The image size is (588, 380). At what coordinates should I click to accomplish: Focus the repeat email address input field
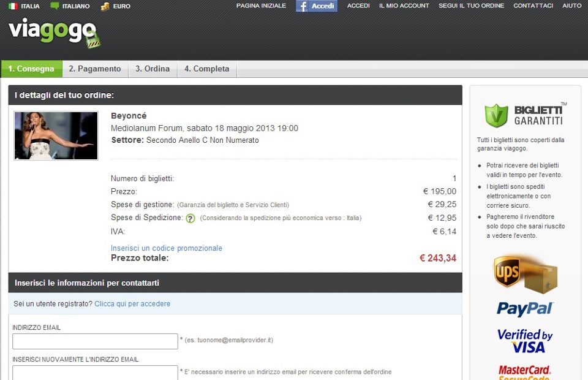96,373
